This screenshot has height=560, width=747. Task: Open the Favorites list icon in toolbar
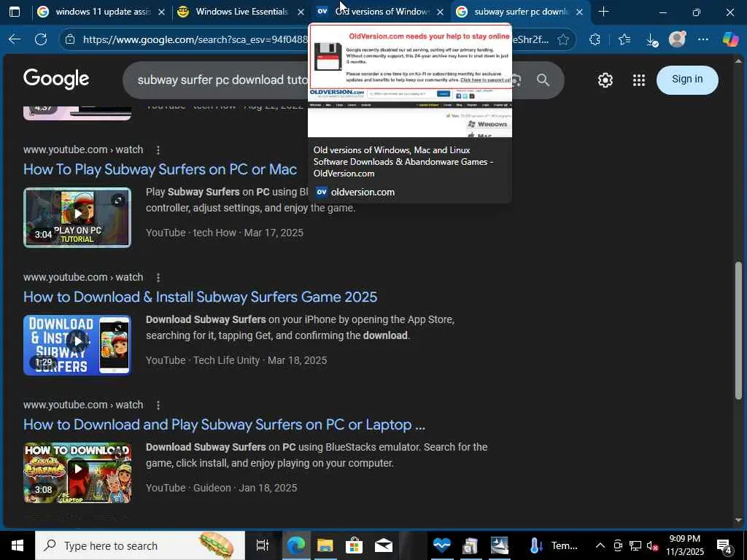624,39
